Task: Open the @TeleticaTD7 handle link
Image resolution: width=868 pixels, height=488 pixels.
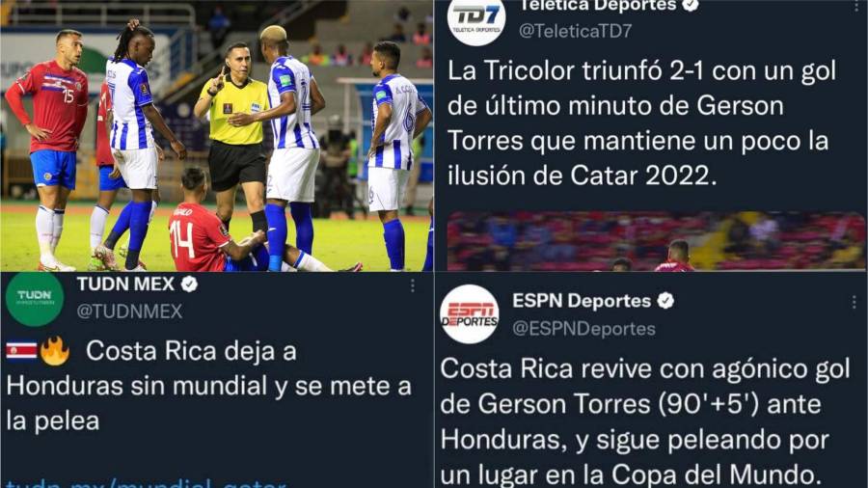Action: tap(575, 31)
